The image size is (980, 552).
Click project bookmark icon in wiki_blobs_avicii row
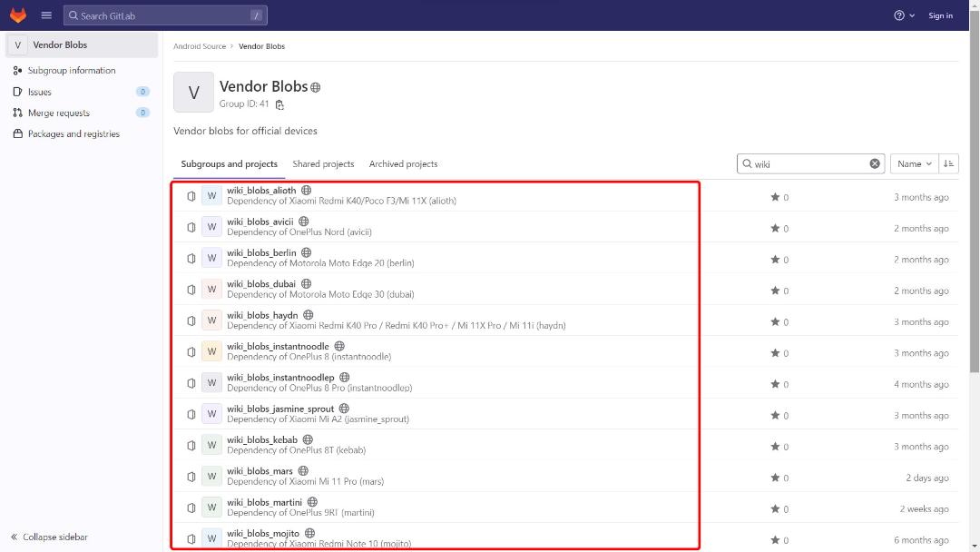(191, 228)
